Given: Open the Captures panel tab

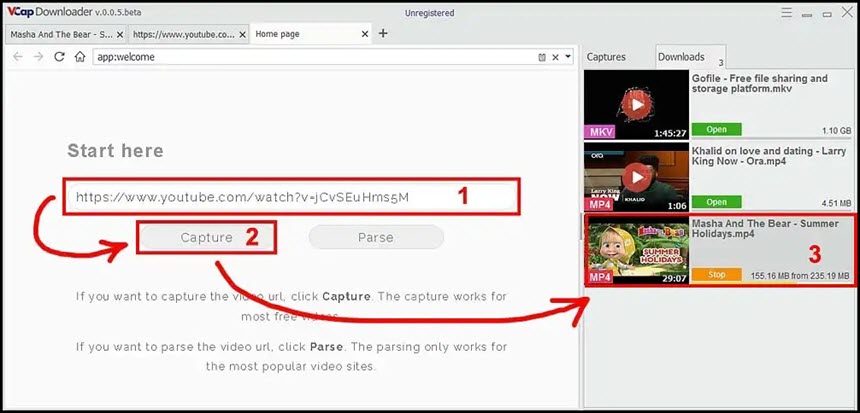Looking at the screenshot, I should (606, 57).
